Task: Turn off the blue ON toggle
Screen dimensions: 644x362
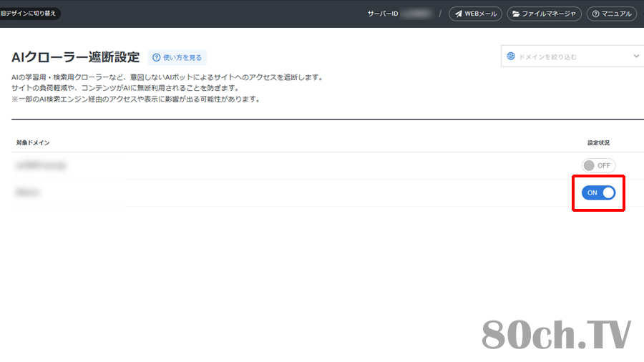Action: click(x=598, y=192)
